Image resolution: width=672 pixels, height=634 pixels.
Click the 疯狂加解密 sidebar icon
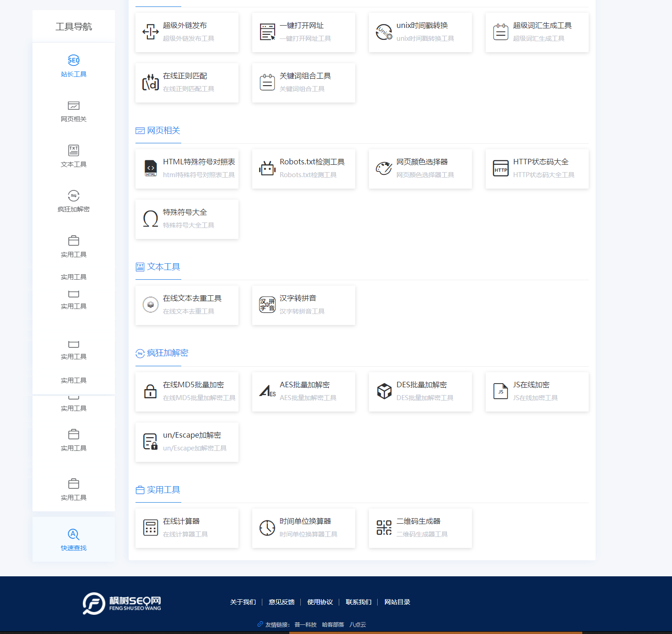point(74,195)
